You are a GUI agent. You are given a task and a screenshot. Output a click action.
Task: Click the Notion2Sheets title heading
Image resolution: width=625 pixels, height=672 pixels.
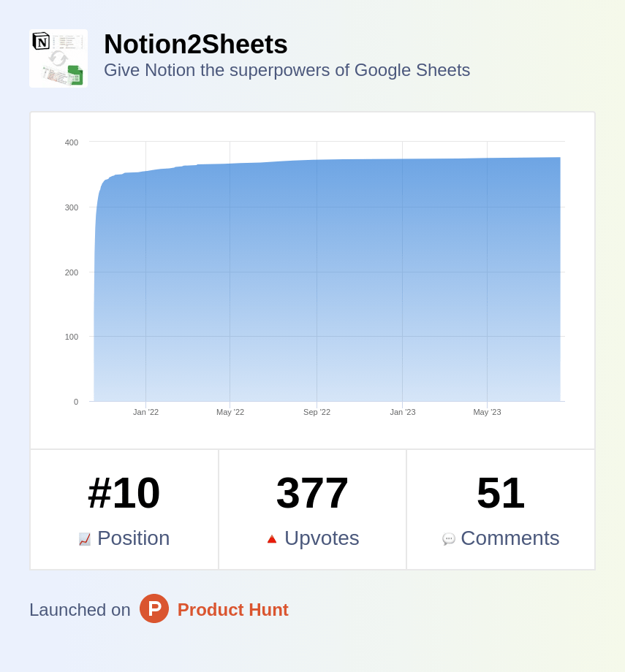tap(196, 44)
